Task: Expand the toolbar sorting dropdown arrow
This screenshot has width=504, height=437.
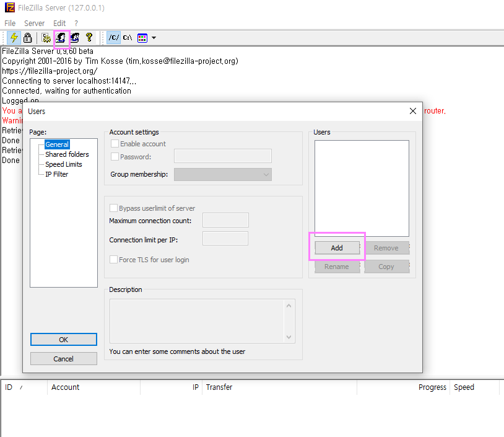Action: coord(154,38)
